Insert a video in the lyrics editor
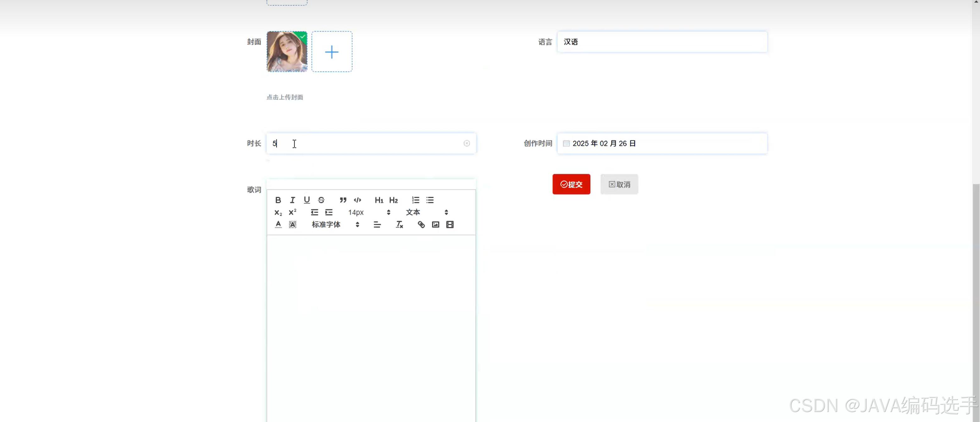980x422 pixels. [450, 224]
